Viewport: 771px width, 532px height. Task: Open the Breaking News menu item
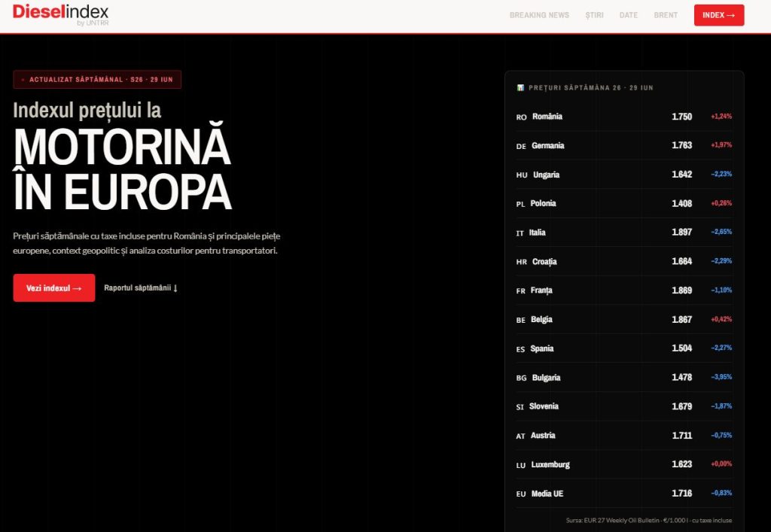[x=539, y=15]
